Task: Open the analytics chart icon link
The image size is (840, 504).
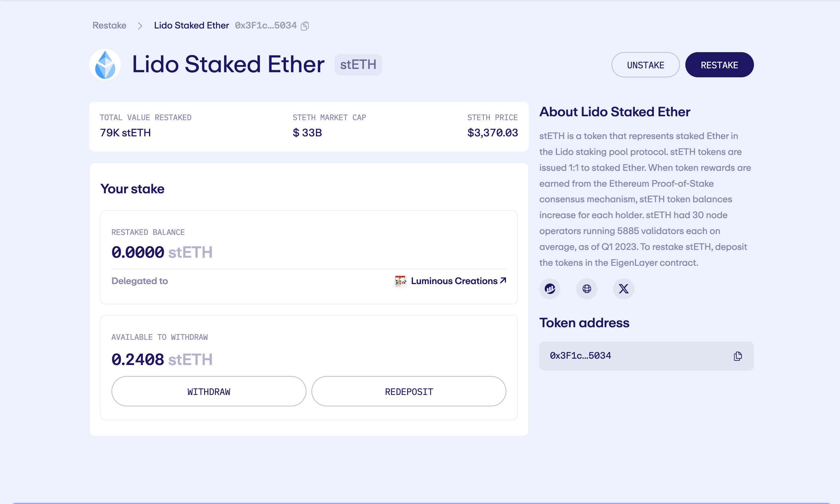Action: 550,289
